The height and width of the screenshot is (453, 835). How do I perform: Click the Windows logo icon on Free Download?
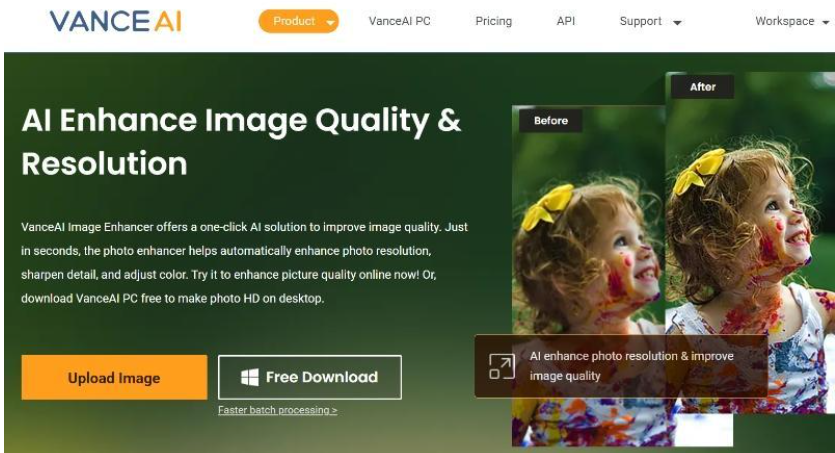250,377
